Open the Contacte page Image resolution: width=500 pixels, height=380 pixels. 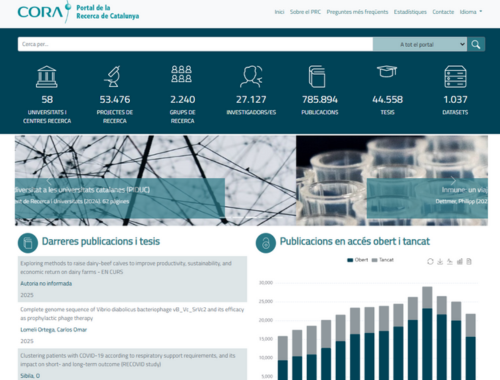(443, 12)
